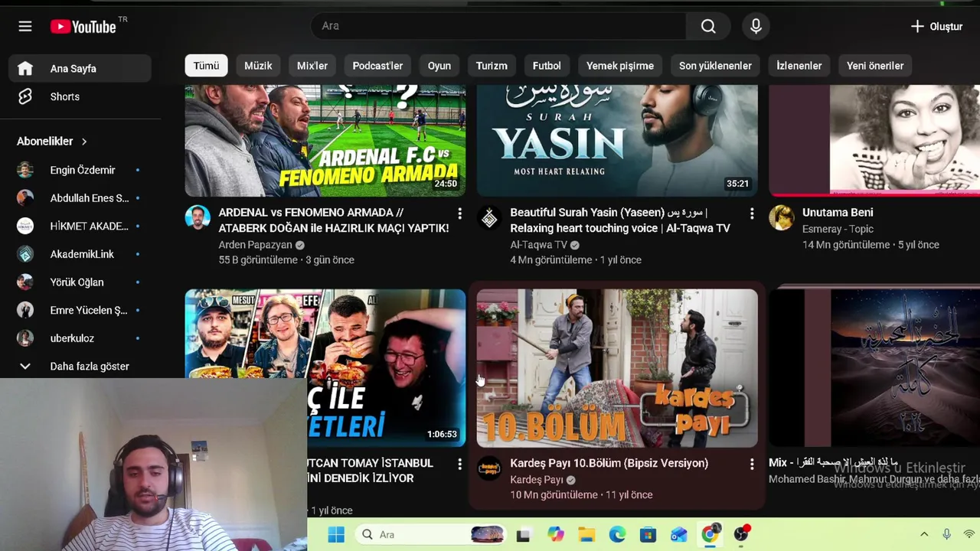Click Beautiful Surah Yasin video title
Image resolution: width=980 pixels, height=551 pixels.
[x=620, y=220]
